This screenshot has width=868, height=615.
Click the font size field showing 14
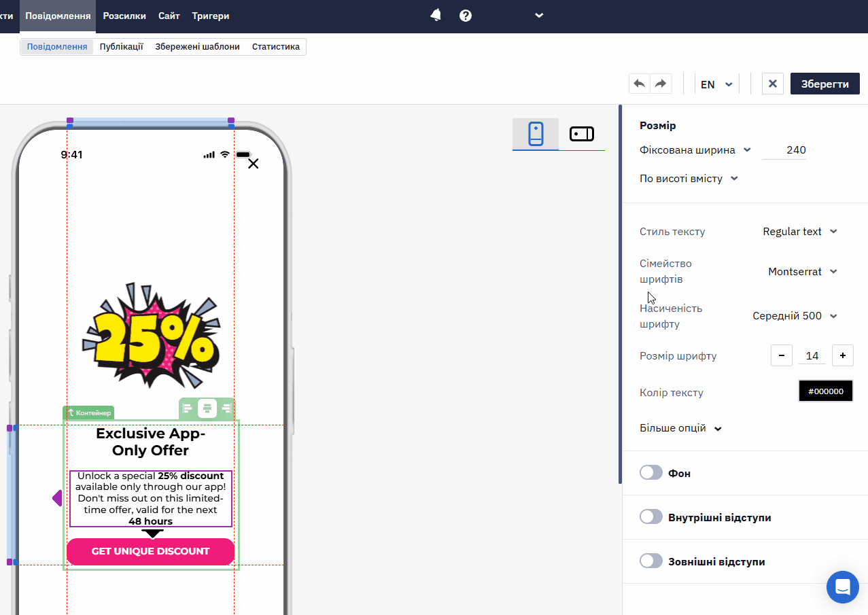812,355
